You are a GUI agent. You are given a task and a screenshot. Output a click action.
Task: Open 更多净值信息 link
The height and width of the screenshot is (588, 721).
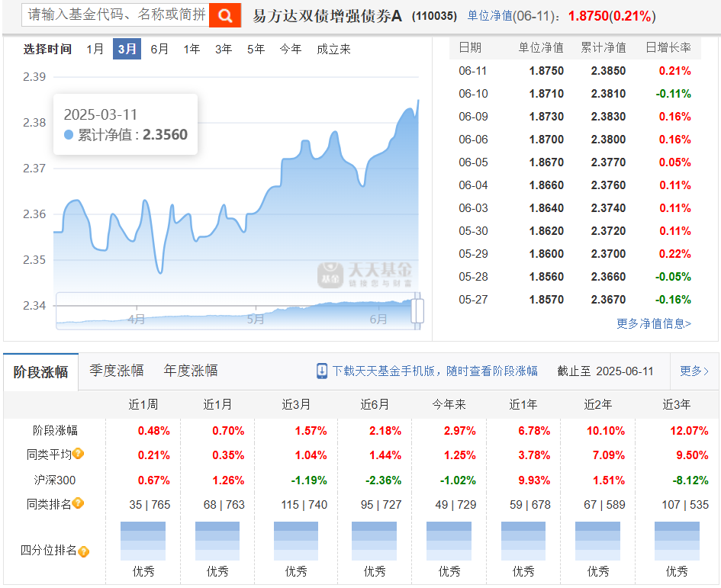click(x=654, y=323)
